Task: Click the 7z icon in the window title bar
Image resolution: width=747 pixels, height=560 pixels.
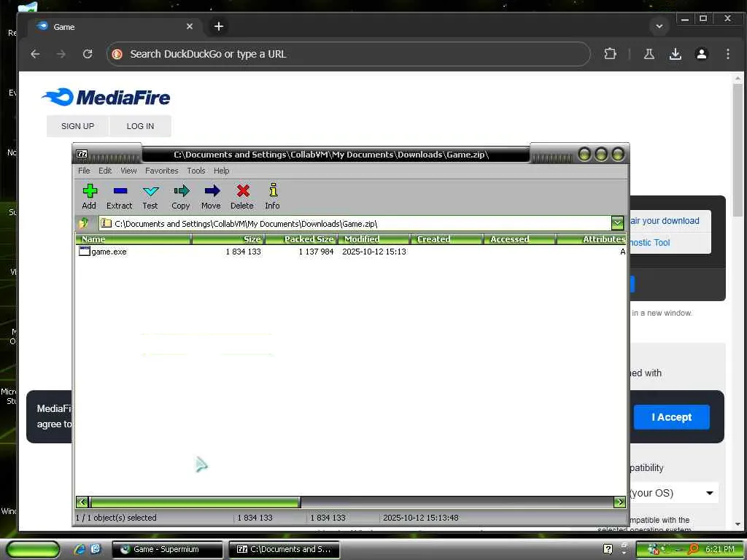Action: pos(82,154)
